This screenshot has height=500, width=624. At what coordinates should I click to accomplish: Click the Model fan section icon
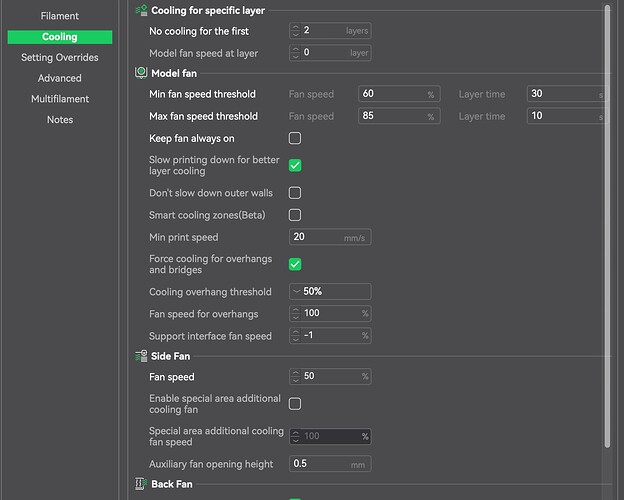(141, 73)
